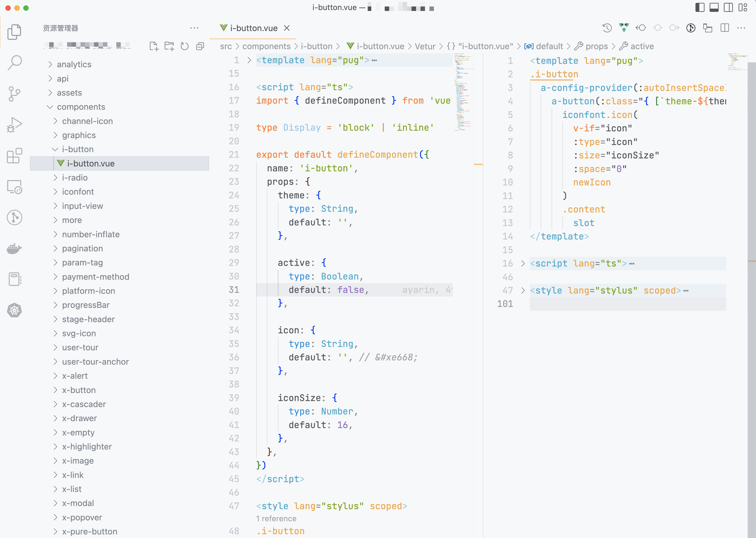Refresh the file explorer

pyautogui.click(x=185, y=46)
